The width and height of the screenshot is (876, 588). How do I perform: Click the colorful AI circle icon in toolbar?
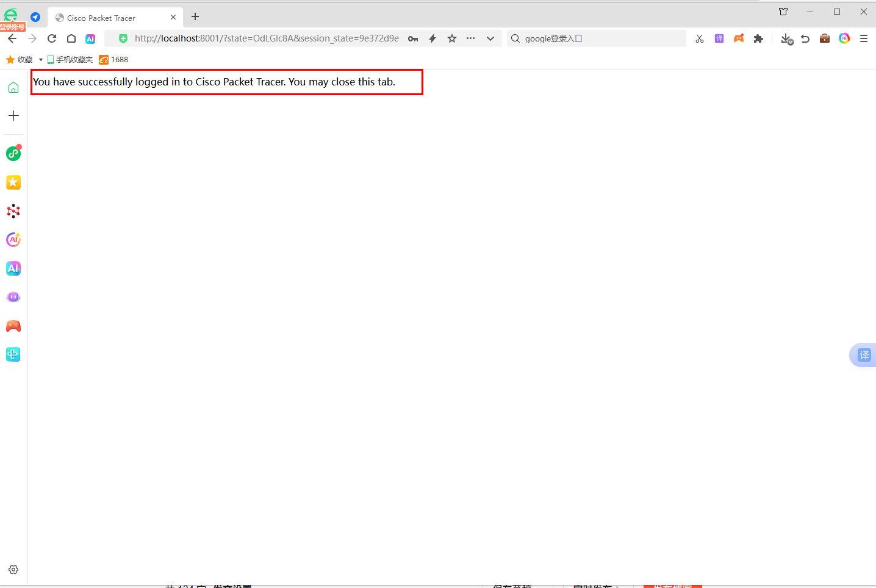point(844,38)
